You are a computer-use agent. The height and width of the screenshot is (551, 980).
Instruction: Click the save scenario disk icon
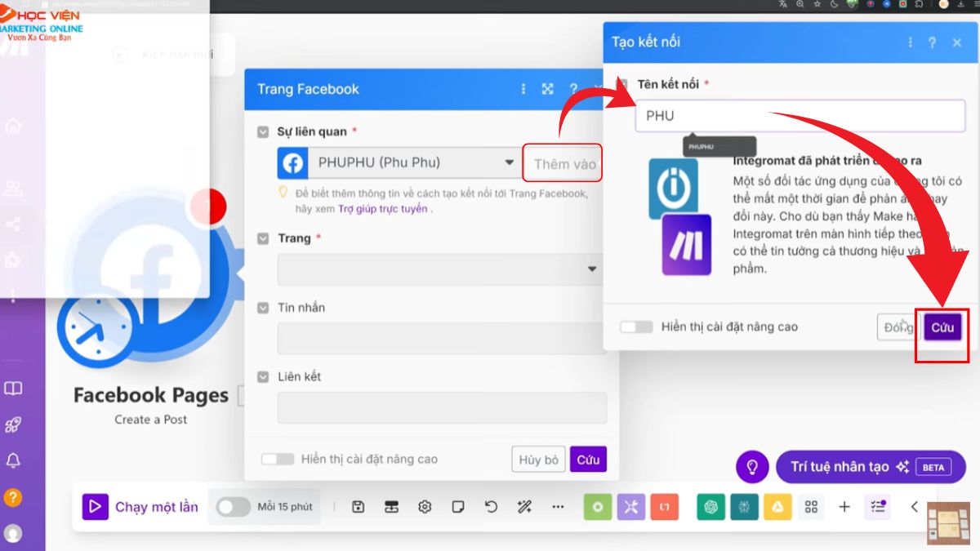click(x=358, y=507)
